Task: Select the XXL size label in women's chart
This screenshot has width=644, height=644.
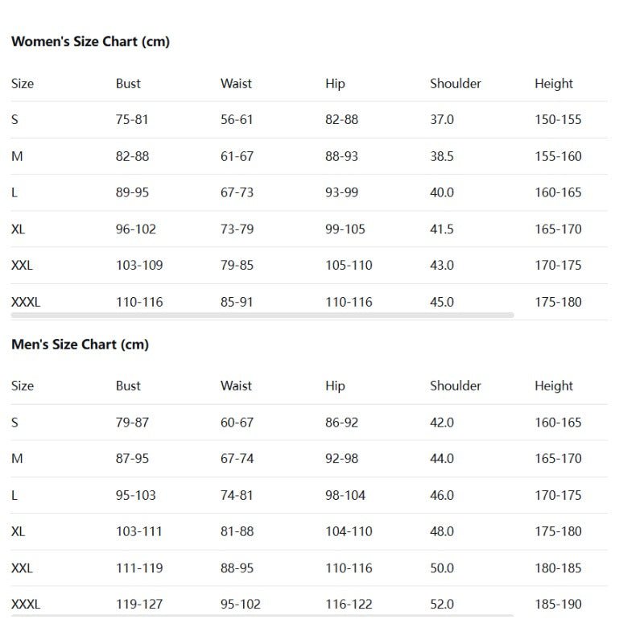Action: click(x=23, y=266)
